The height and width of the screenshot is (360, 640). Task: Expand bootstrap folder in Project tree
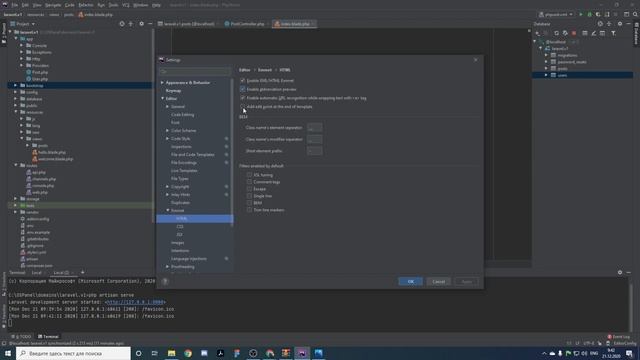click(x=16, y=86)
